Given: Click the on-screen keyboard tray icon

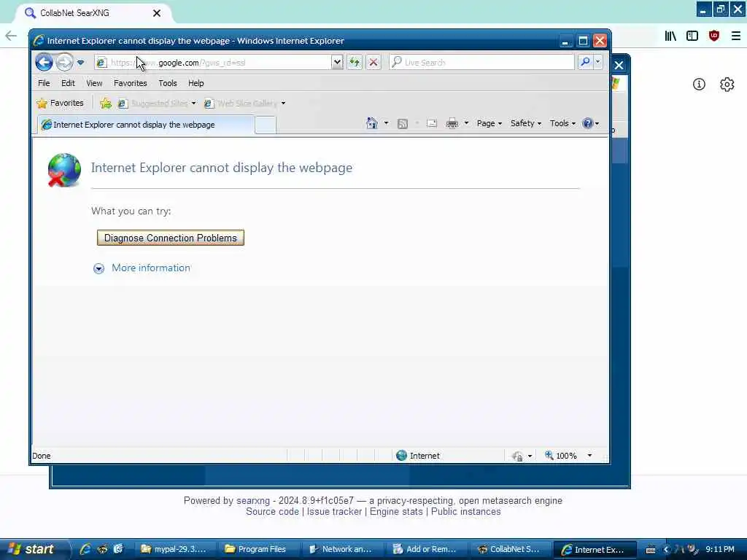Looking at the screenshot, I should (651, 550).
